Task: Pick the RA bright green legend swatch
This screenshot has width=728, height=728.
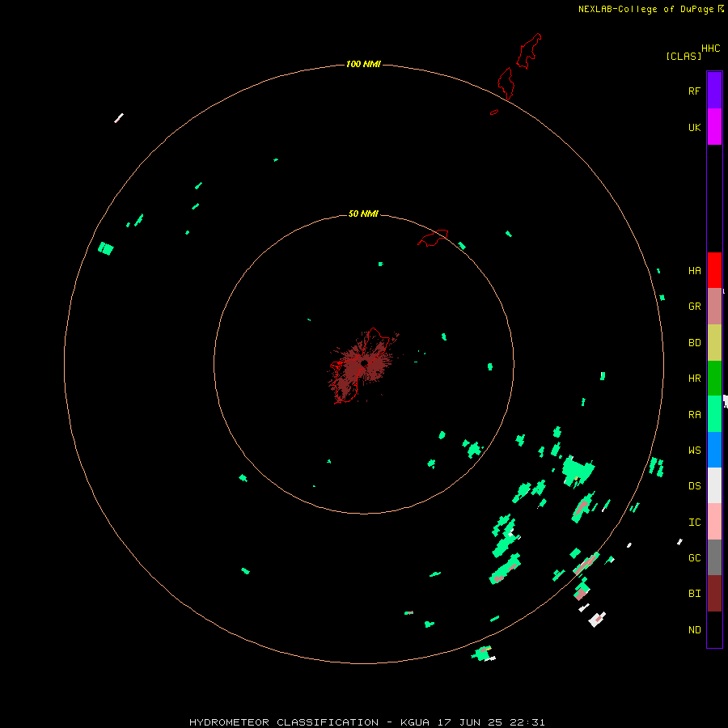Action: click(714, 414)
